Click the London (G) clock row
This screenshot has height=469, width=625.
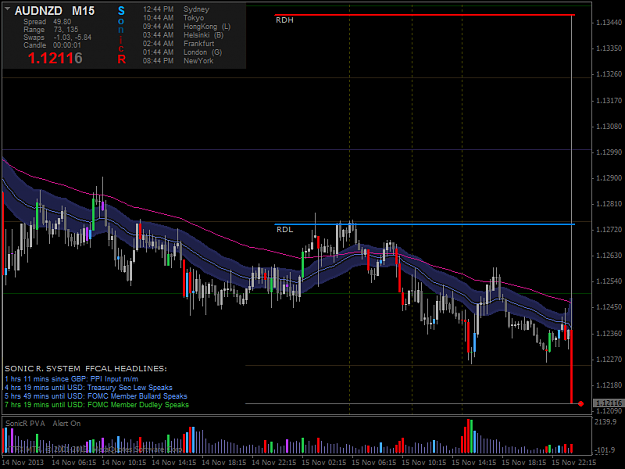[183, 52]
